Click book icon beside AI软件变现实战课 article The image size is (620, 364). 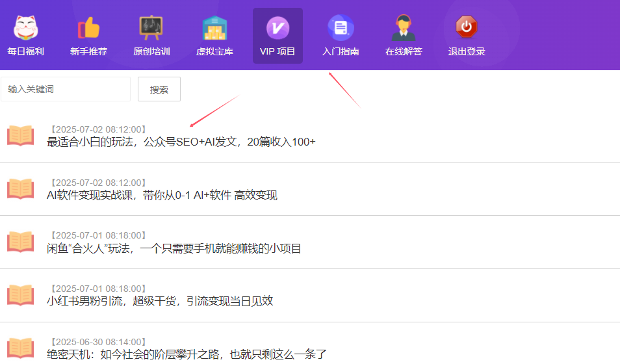[21, 188]
